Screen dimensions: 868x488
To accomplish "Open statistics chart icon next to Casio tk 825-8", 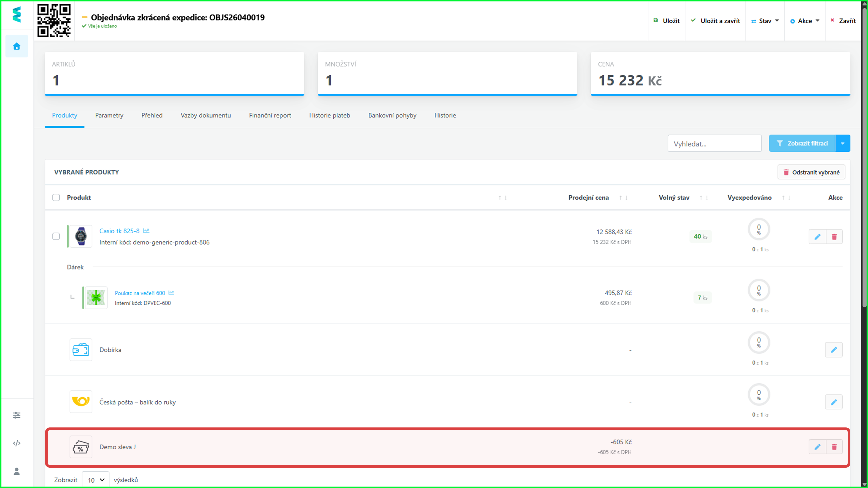I will 146,231.
